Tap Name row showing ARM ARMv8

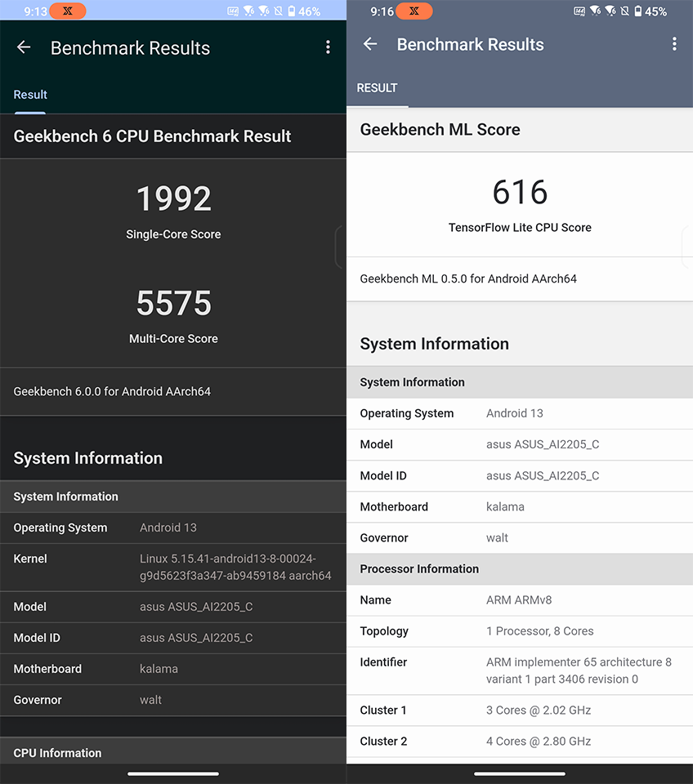pos(520,600)
